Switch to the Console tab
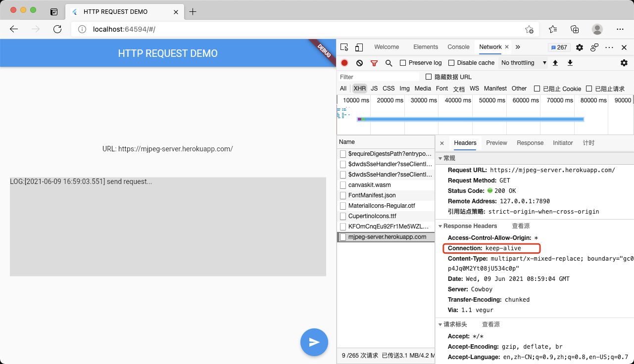 click(458, 46)
